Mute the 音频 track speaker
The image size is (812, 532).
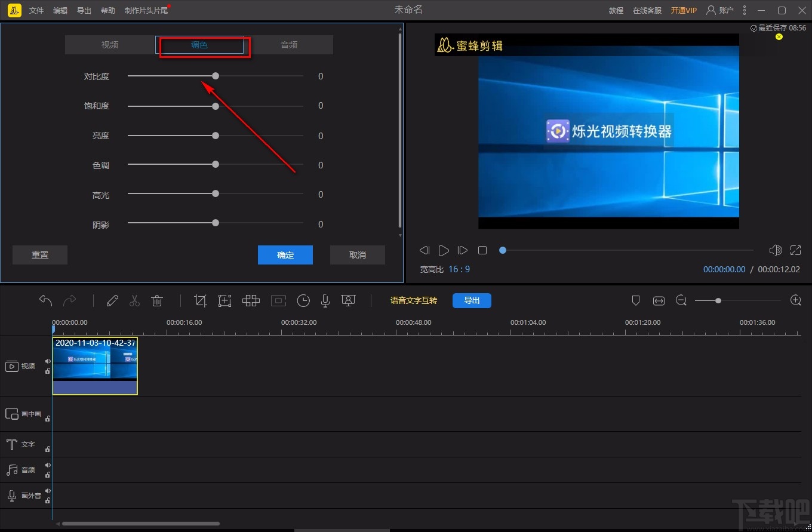pos(48,465)
